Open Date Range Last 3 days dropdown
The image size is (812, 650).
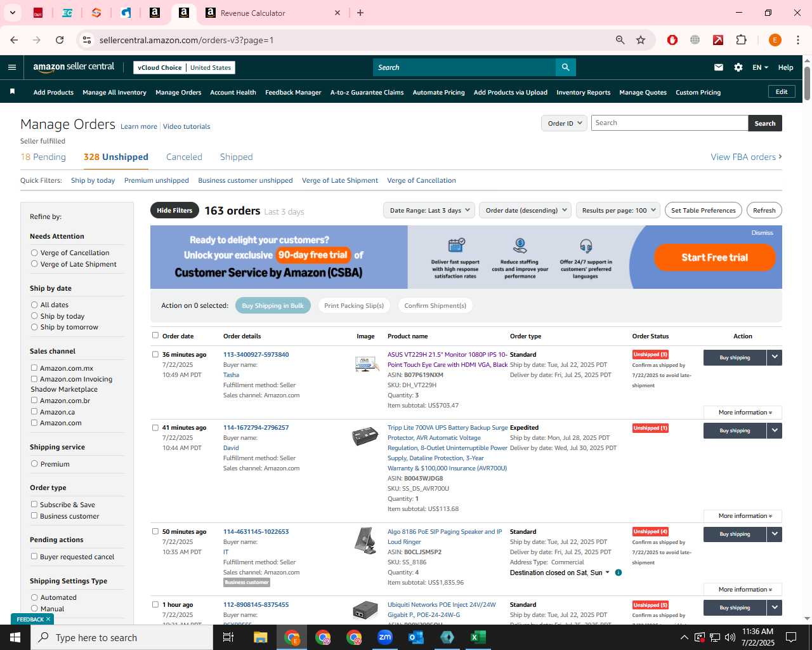pyautogui.click(x=429, y=210)
